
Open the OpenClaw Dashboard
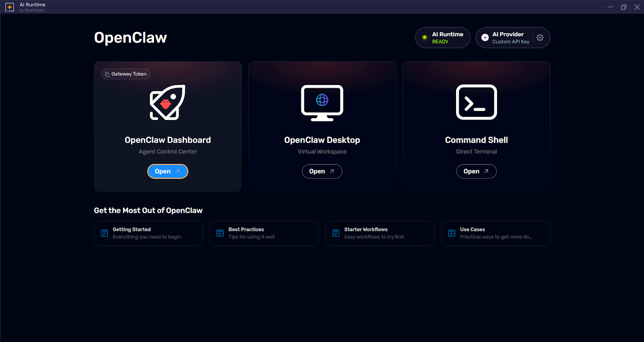pyautogui.click(x=167, y=171)
